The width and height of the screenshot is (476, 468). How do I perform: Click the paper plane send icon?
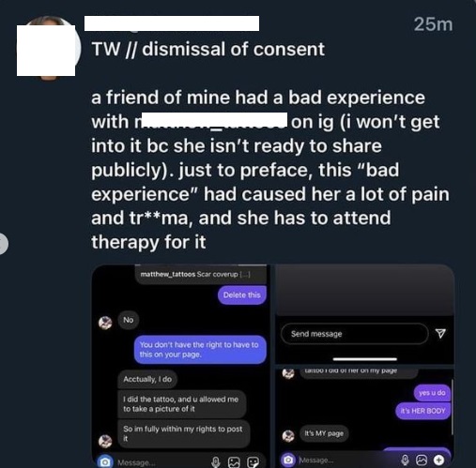440,334
